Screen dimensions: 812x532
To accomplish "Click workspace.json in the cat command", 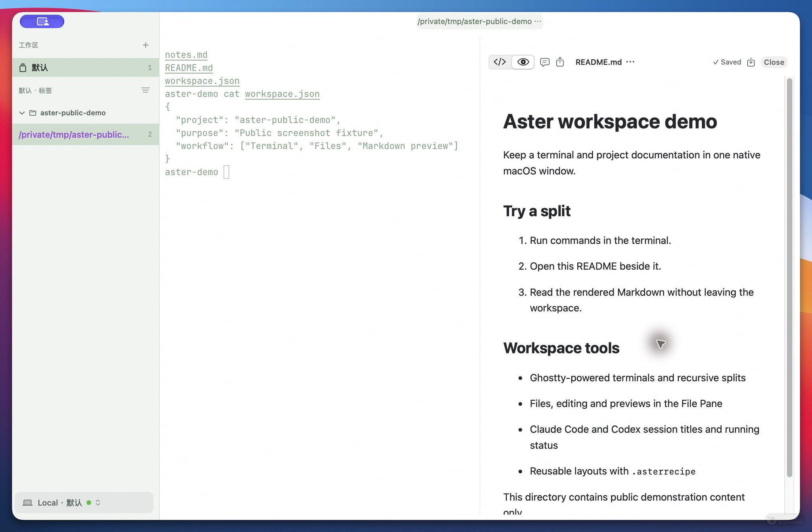I will pyautogui.click(x=282, y=94).
